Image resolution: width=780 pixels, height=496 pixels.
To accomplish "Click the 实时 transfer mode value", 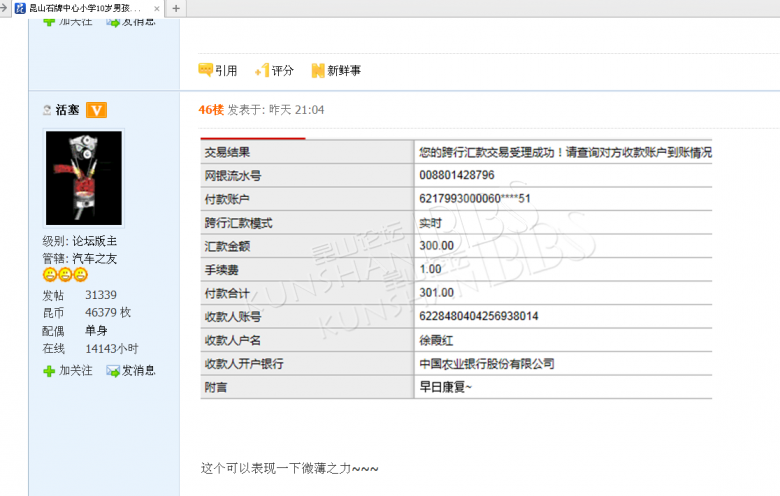I will coord(430,223).
